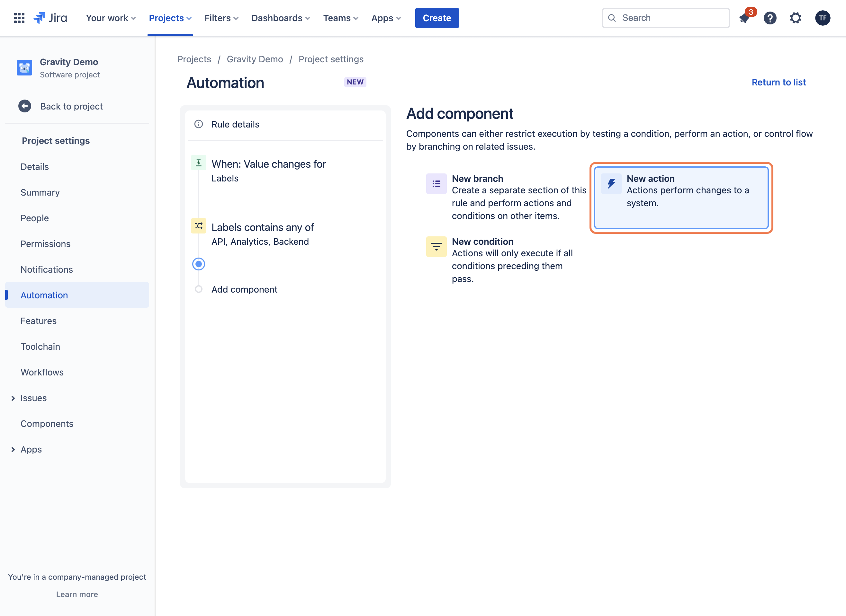This screenshot has width=846, height=616.
Task: Select the empty circle beside Add component
Action: tap(199, 289)
